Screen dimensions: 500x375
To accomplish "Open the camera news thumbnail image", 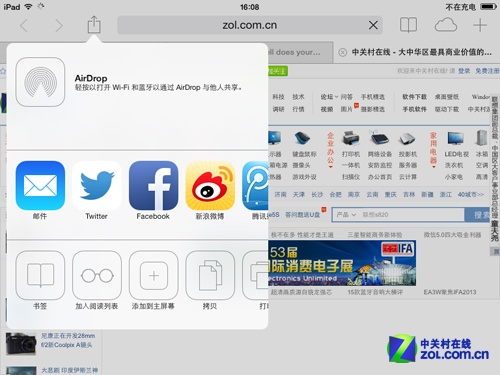I will tap(21, 344).
